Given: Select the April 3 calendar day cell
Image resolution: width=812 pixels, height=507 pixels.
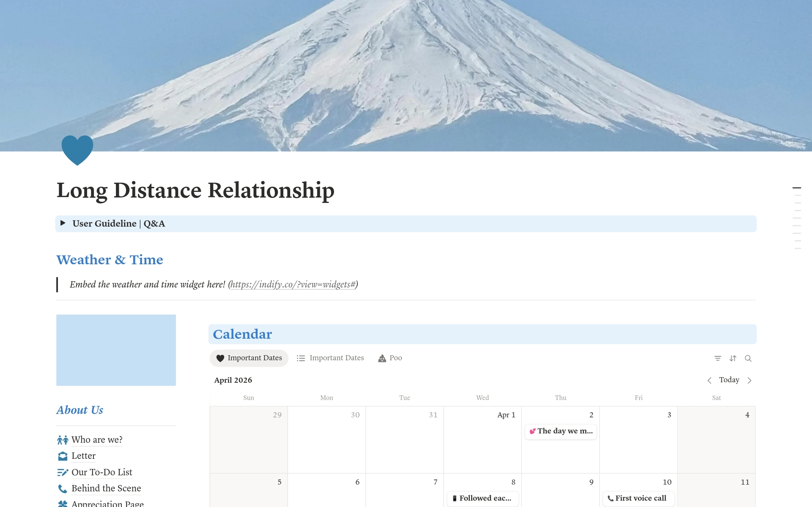Looking at the screenshot, I should coord(639,440).
